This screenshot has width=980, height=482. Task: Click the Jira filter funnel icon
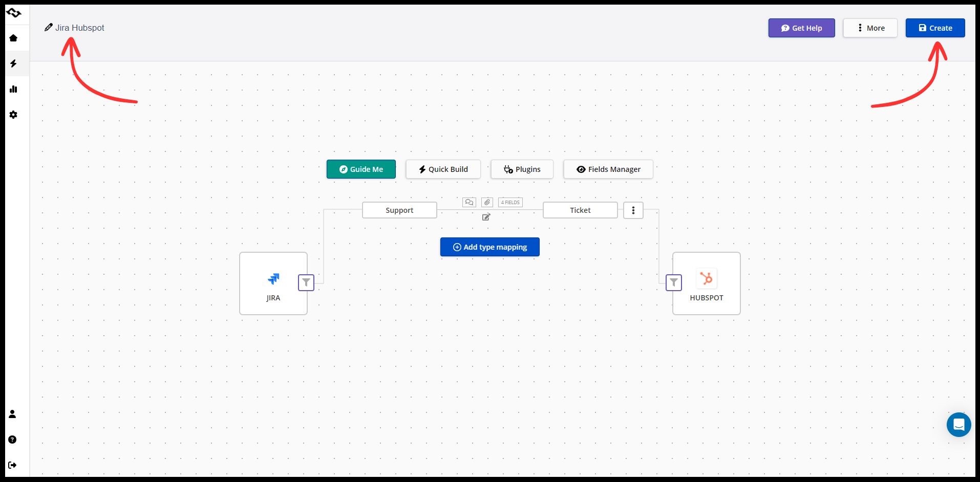coord(306,282)
